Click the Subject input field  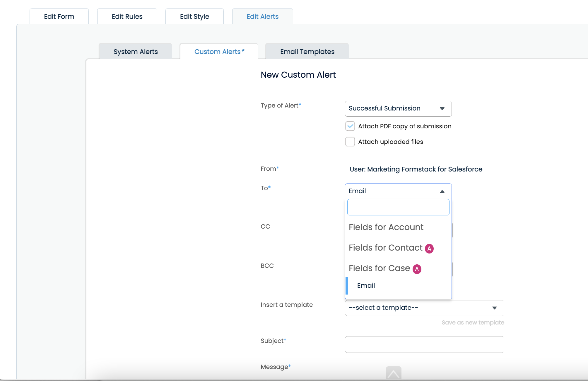point(424,344)
